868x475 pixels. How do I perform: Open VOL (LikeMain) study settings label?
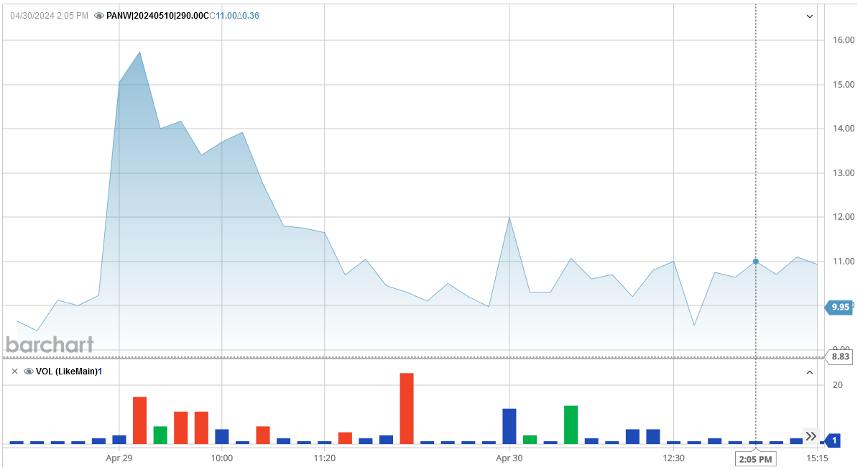(x=66, y=372)
